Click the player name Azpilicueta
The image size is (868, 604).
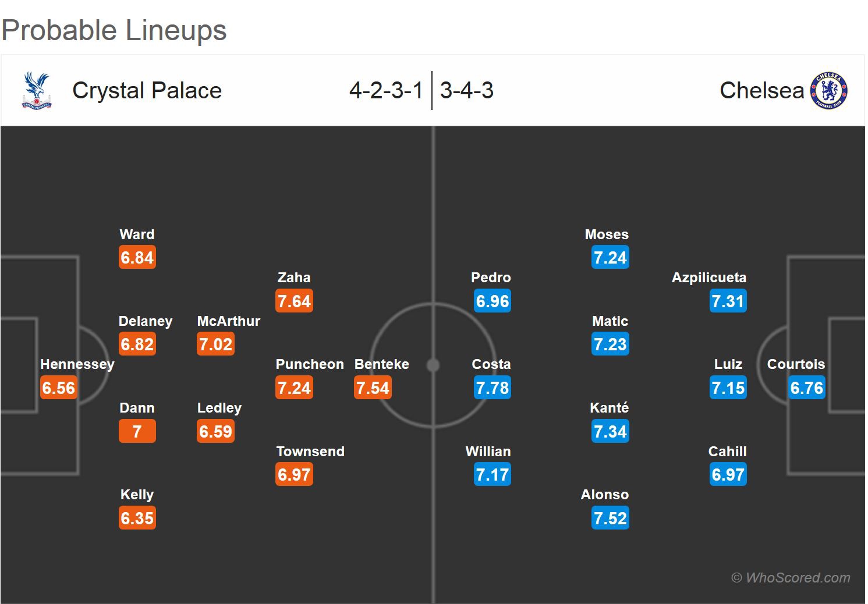(708, 278)
